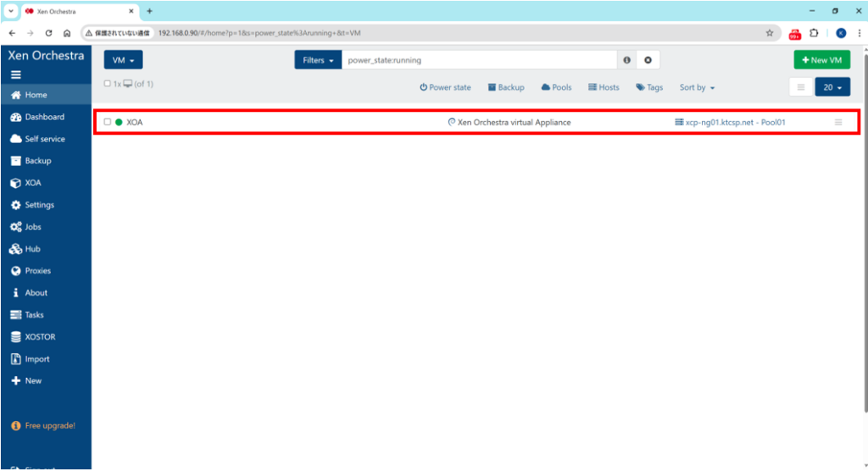
Task: Open the browser extensions puzzle icon
Action: (x=815, y=33)
